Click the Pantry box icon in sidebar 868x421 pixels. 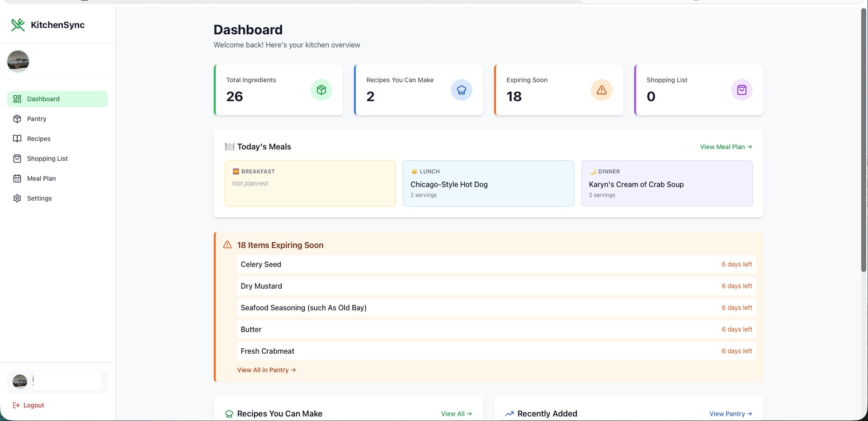coord(17,119)
